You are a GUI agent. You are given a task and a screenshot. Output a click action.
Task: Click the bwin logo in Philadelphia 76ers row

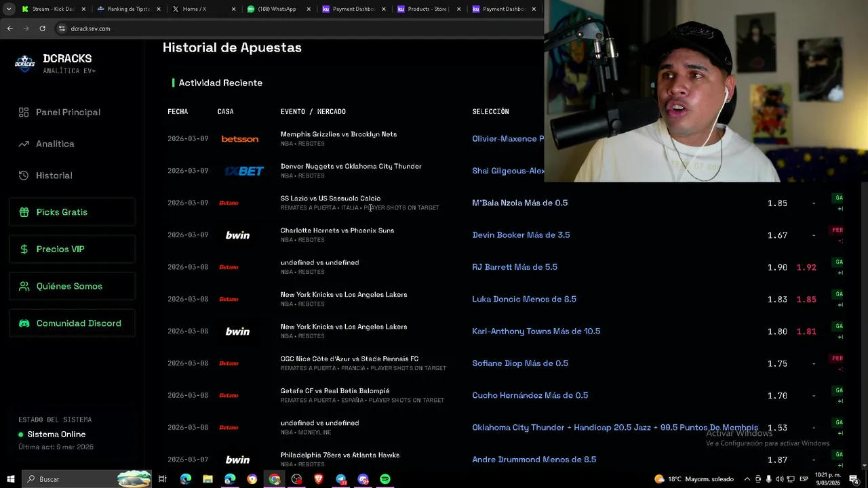tap(237, 460)
